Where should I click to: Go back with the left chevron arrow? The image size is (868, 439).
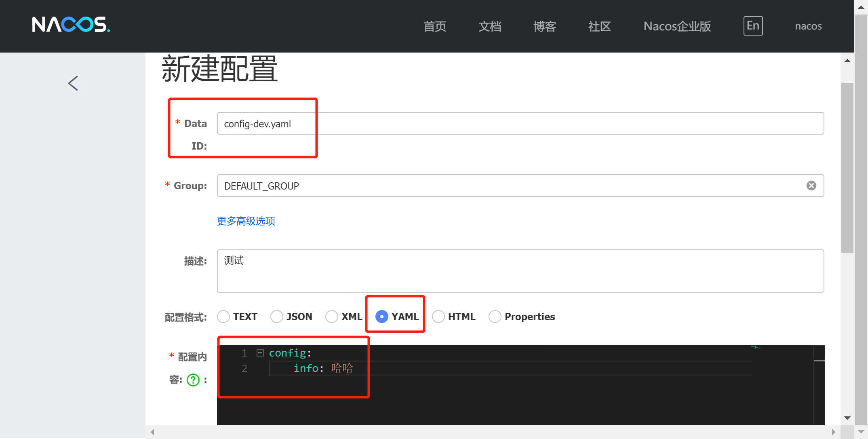coord(73,83)
